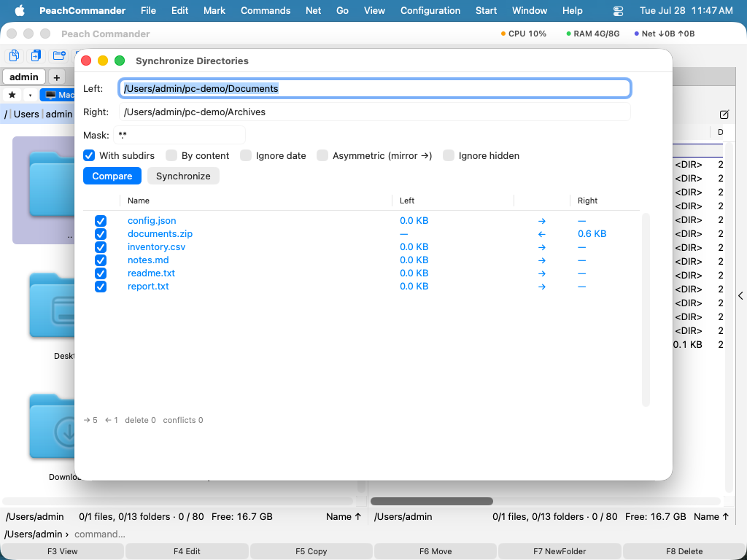Uncheck the report.txt row checkbox

click(101, 287)
